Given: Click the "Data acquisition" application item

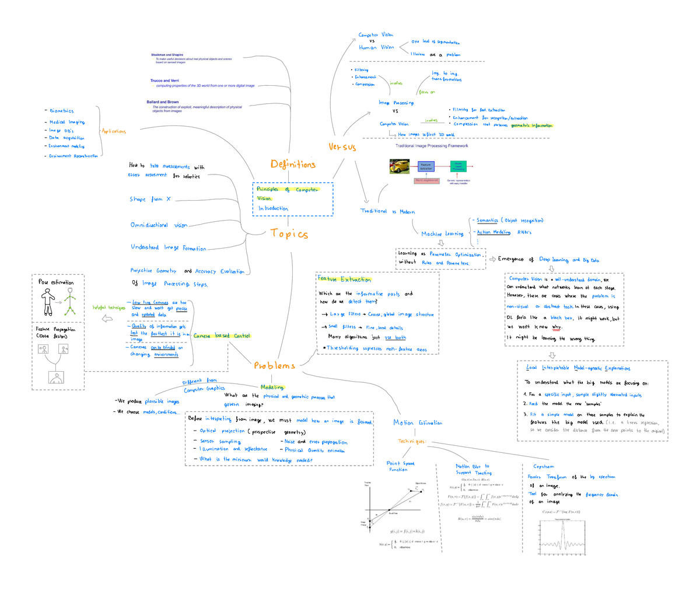Looking at the screenshot, I should [x=66, y=138].
